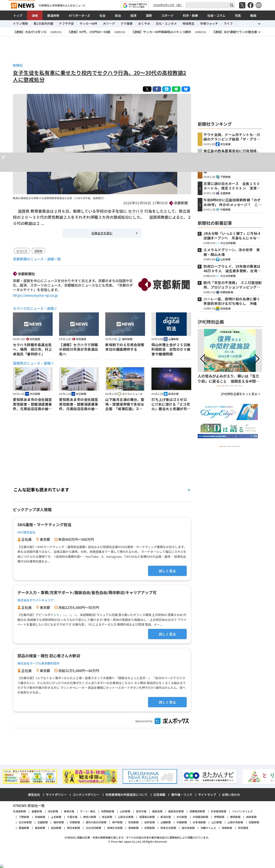Click the Google 優先するソースとして追加 button
The width and height of the screenshot is (275, 868).
pos(135,5)
